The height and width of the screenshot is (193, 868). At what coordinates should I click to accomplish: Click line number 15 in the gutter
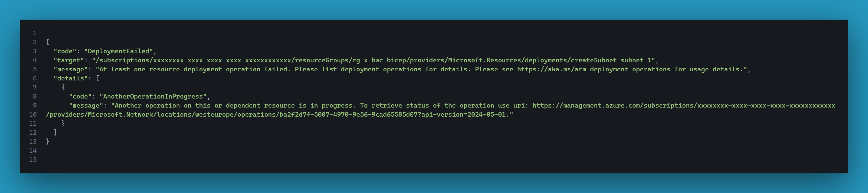[x=33, y=160]
